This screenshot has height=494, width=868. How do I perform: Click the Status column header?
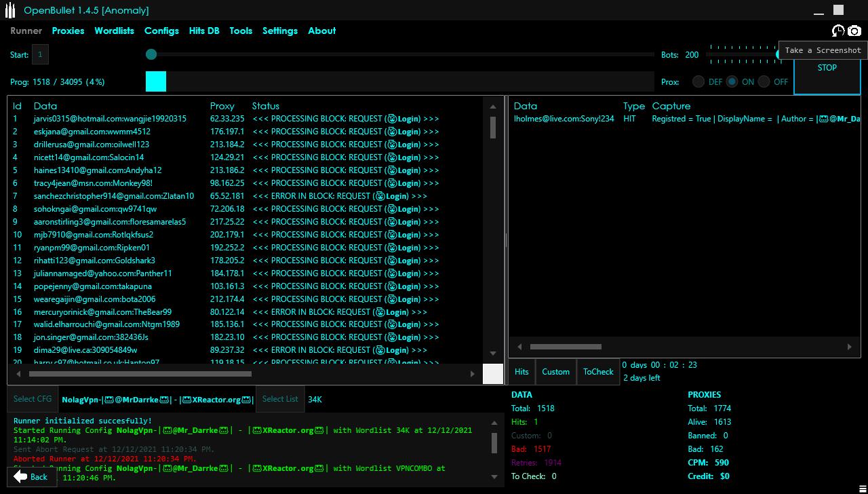(x=266, y=106)
